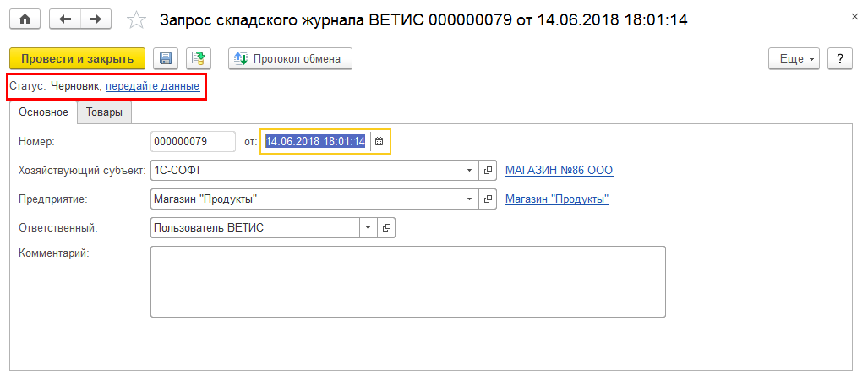Click into the Комментарий text area
Viewport: 868px width, 376px height.
407,281
